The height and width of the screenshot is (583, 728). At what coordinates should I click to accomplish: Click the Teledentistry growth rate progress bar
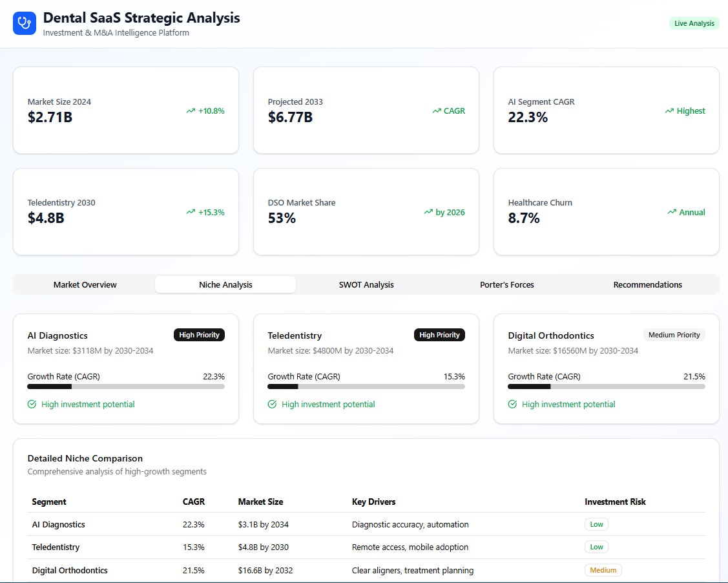click(x=366, y=387)
